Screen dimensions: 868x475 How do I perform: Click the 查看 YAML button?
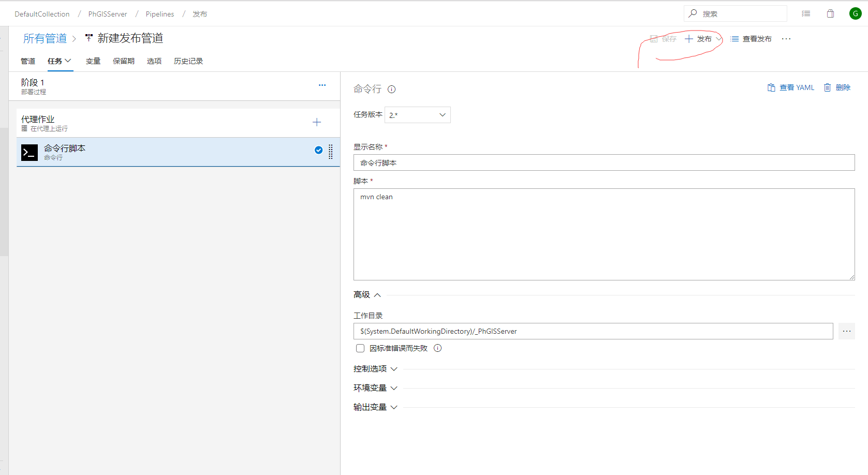pyautogui.click(x=791, y=87)
